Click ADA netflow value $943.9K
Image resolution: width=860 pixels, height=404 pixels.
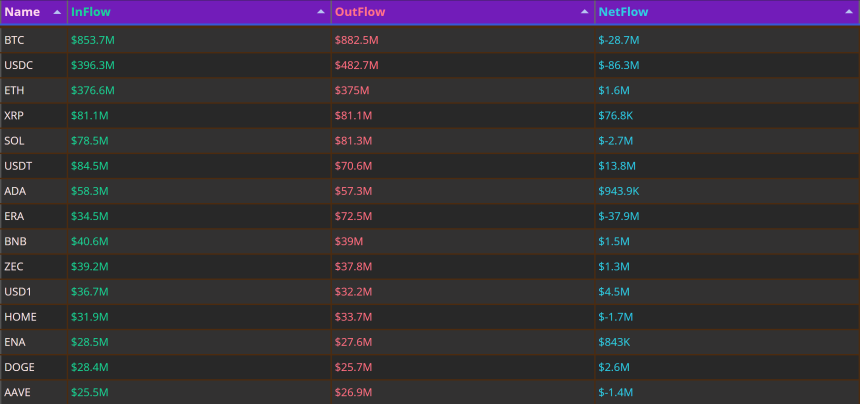(619, 191)
